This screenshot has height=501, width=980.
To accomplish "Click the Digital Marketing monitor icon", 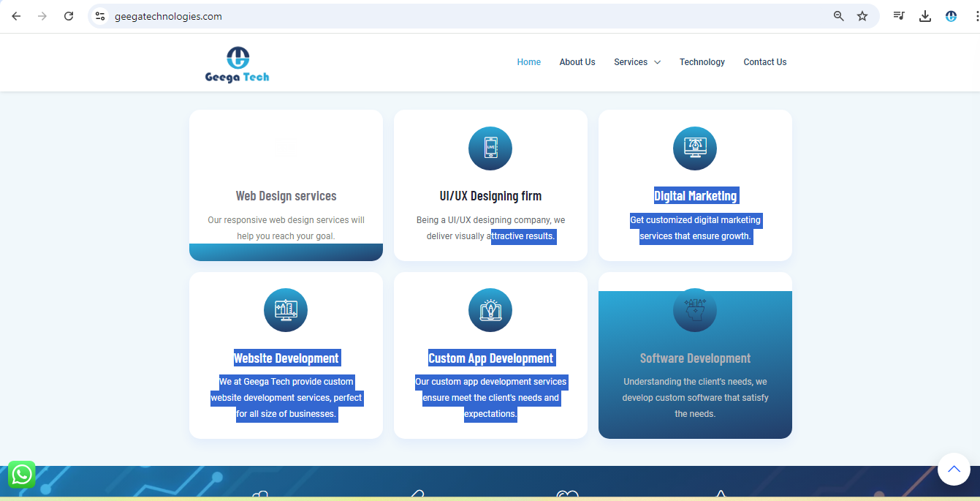I will [x=695, y=148].
